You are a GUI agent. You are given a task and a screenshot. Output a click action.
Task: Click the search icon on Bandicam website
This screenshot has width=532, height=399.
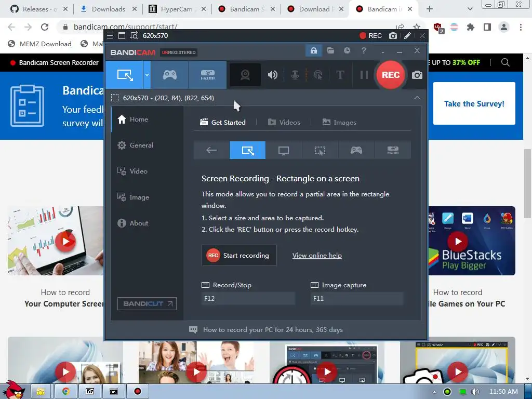pos(505,62)
